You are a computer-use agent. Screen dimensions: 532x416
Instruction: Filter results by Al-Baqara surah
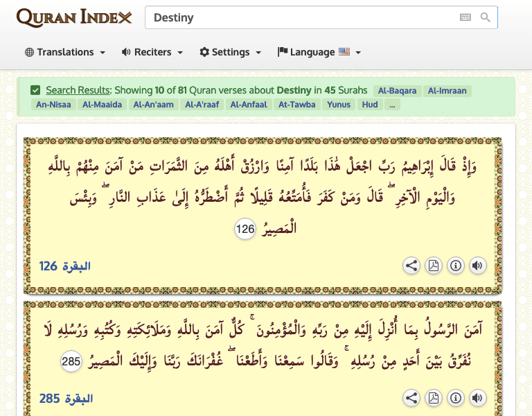(397, 90)
